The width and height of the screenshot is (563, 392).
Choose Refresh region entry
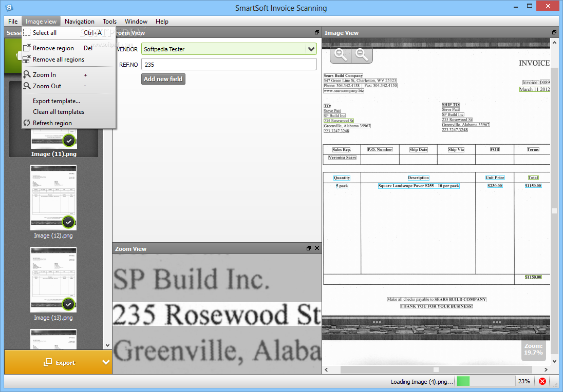coord(69,123)
